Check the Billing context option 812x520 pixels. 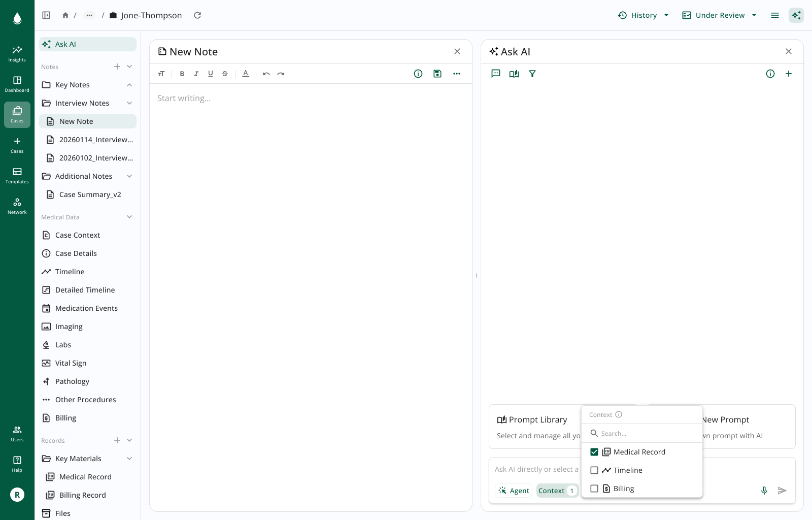click(594, 488)
